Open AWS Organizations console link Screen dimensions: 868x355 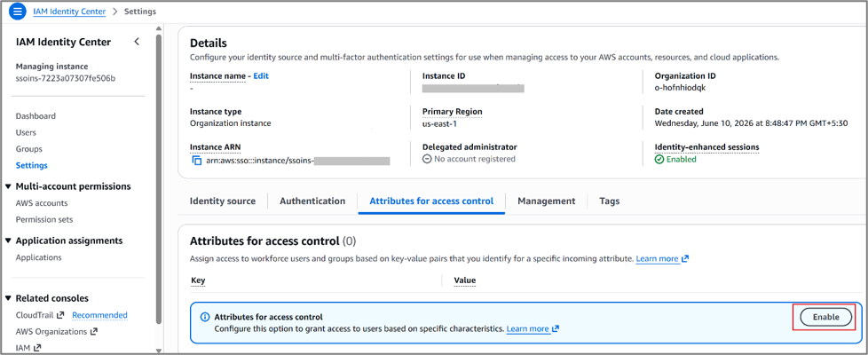coord(51,332)
